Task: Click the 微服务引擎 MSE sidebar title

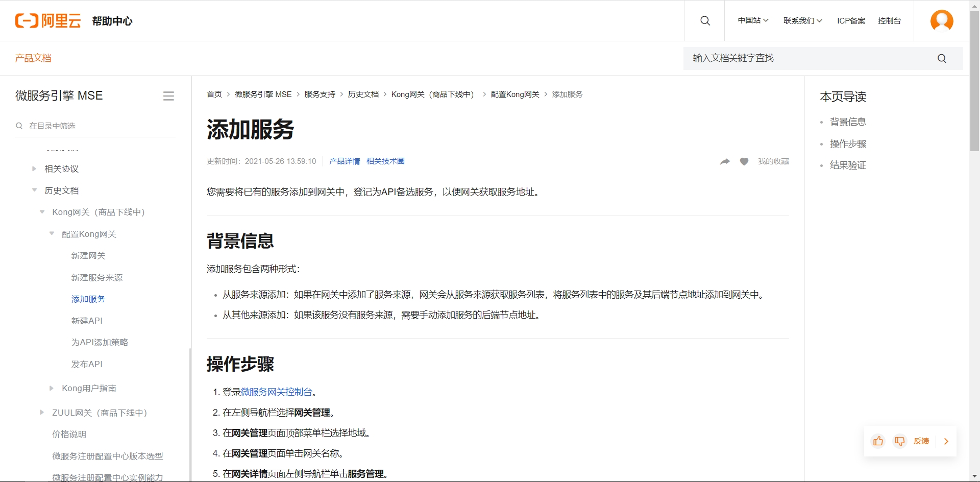Action: click(x=59, y=96)
